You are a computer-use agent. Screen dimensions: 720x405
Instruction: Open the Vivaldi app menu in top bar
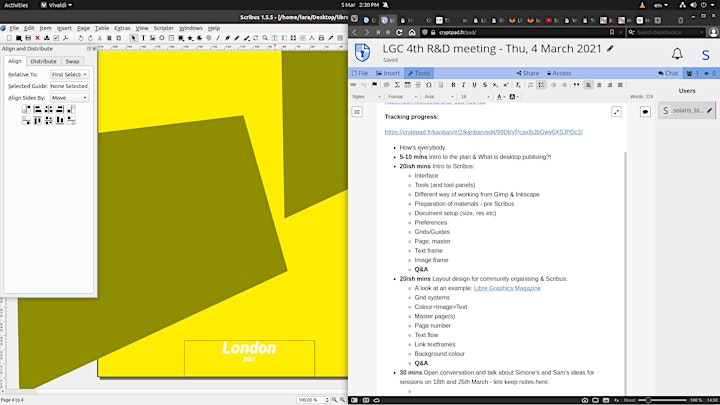click(56, 5)
